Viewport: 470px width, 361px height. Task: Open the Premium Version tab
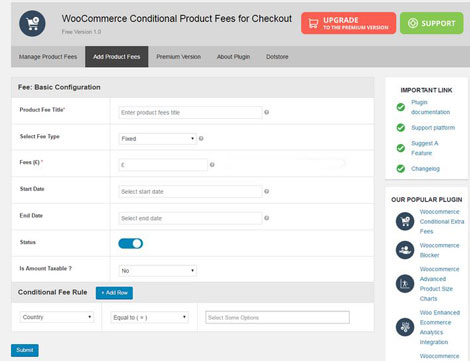coord(179,57)
